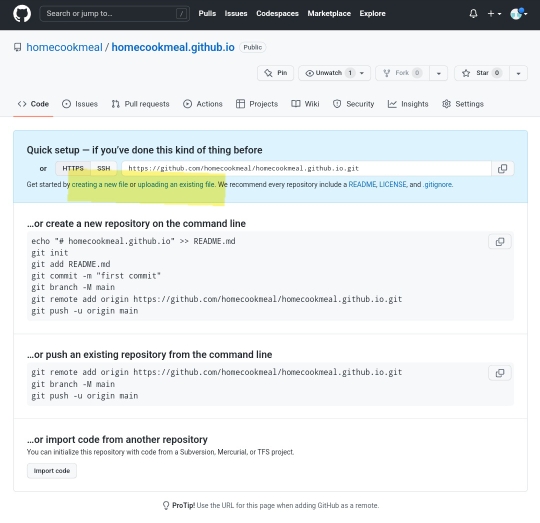This screenshot has width=540, height=523.
Task: Open Codespaces in top navigation
Action: 277,13
